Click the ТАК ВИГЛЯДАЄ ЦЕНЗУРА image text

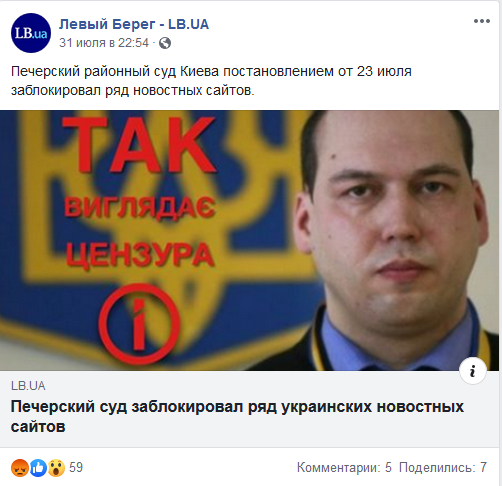(x=139, y=192)
